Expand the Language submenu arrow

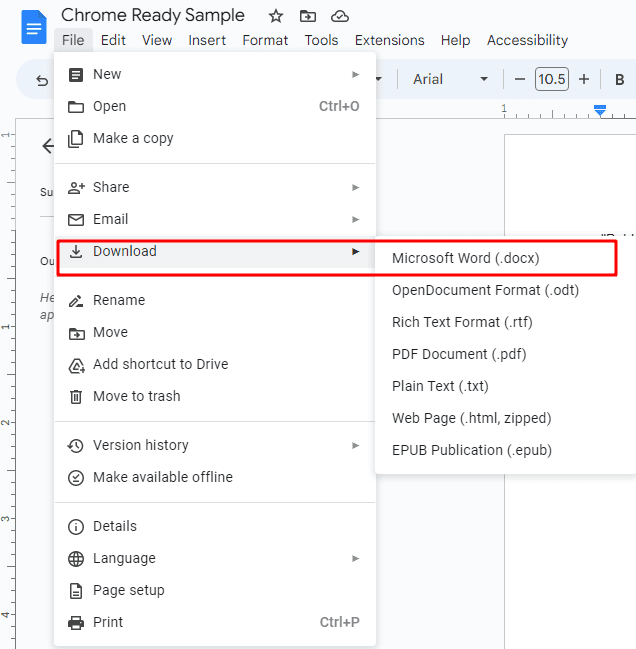click(355, 558)
